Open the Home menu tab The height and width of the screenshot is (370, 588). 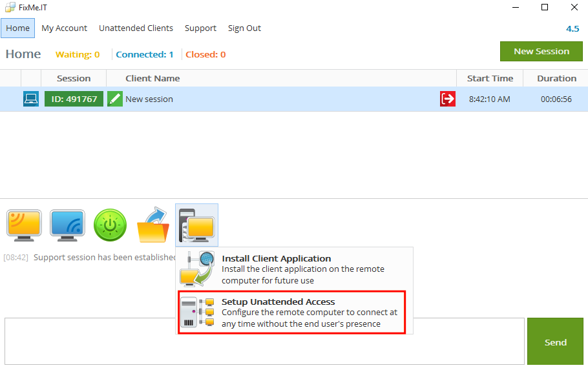pos(17,28)
